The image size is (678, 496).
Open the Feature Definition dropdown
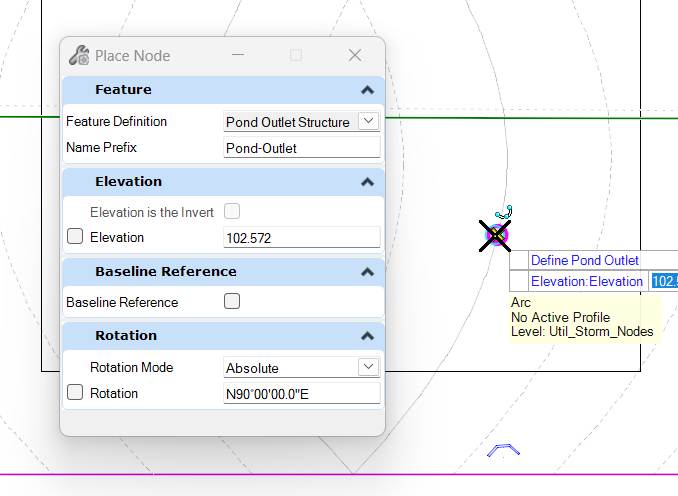pyautogui.click(x=368, y=121)
